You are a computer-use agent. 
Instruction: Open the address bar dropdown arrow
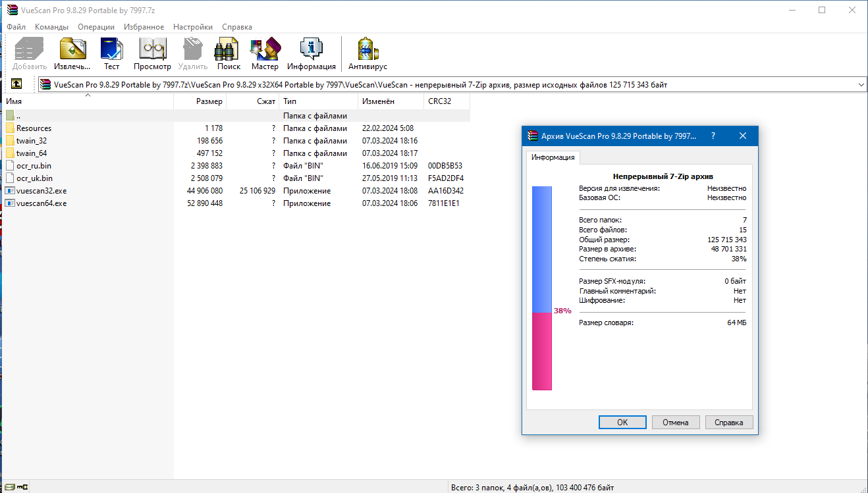click(x=860, y=84)
